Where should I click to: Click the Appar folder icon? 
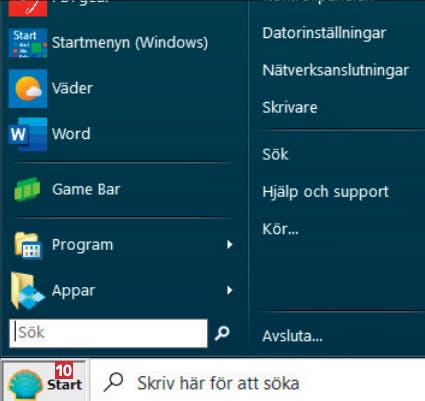pos(27,291)
